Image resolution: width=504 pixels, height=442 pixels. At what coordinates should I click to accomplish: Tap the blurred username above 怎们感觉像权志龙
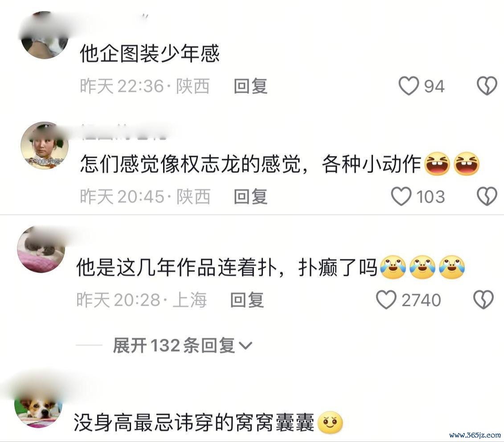click(x=124, y=132)
